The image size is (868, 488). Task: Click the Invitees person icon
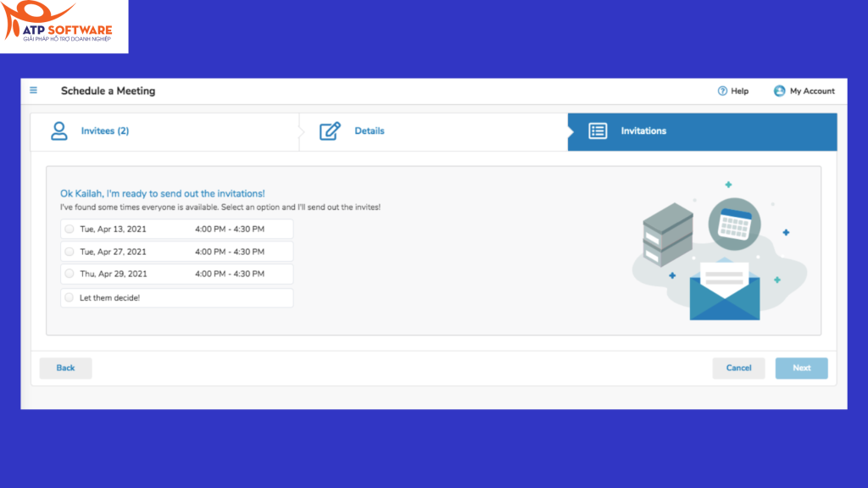tap(59, 131)
